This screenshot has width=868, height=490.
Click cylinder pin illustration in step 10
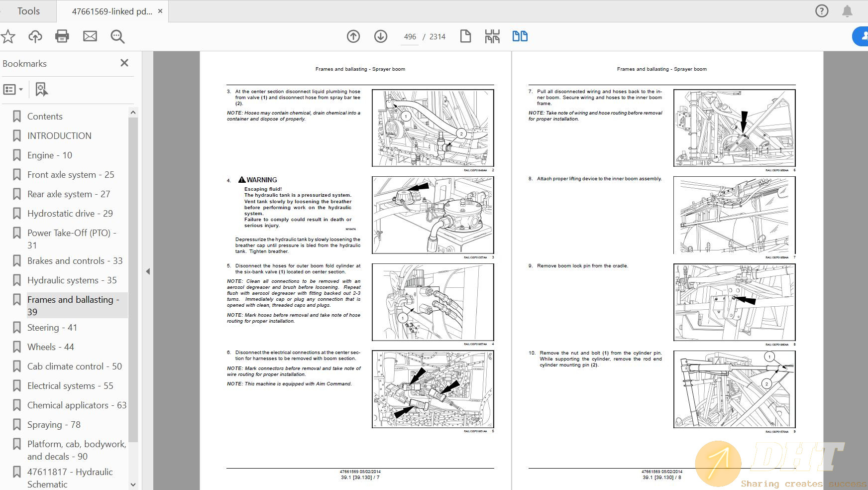click(x=735, y=389)
